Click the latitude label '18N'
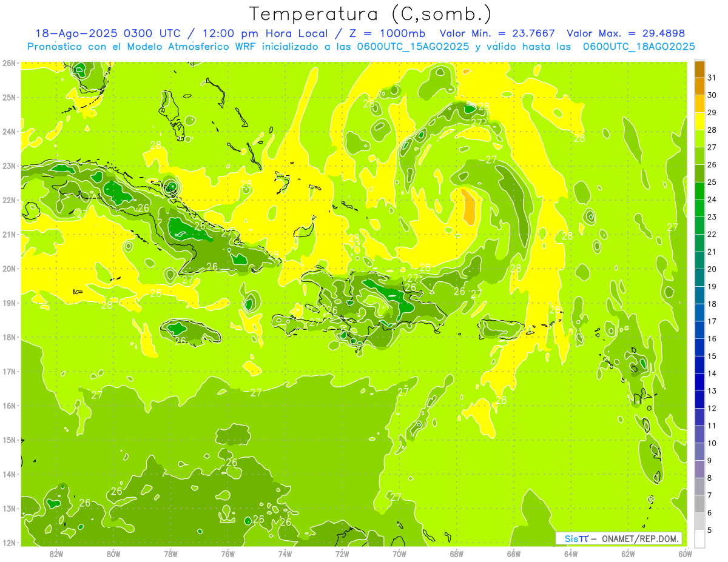The height and width of the screenshot is (562, 728). point(9,337)
